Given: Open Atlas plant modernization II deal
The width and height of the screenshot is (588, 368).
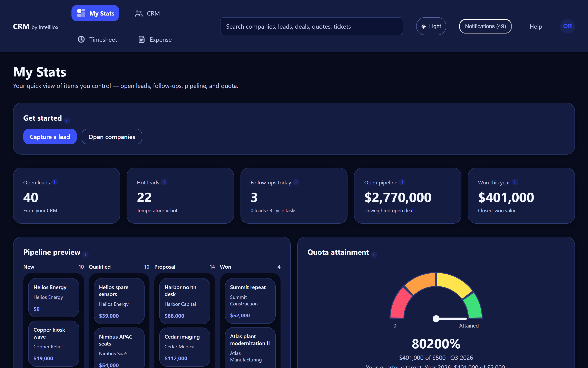Looking at the screenshot, I should [250, 348].
